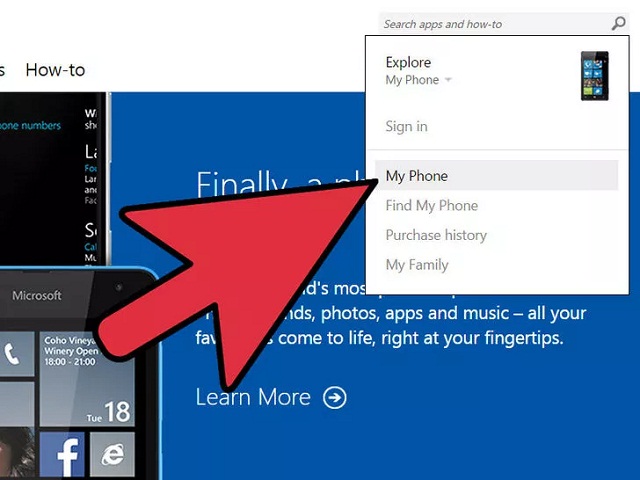Tap the calendar tile showing Tue 18
Screen dimensions: 640x480
point(87,379)
